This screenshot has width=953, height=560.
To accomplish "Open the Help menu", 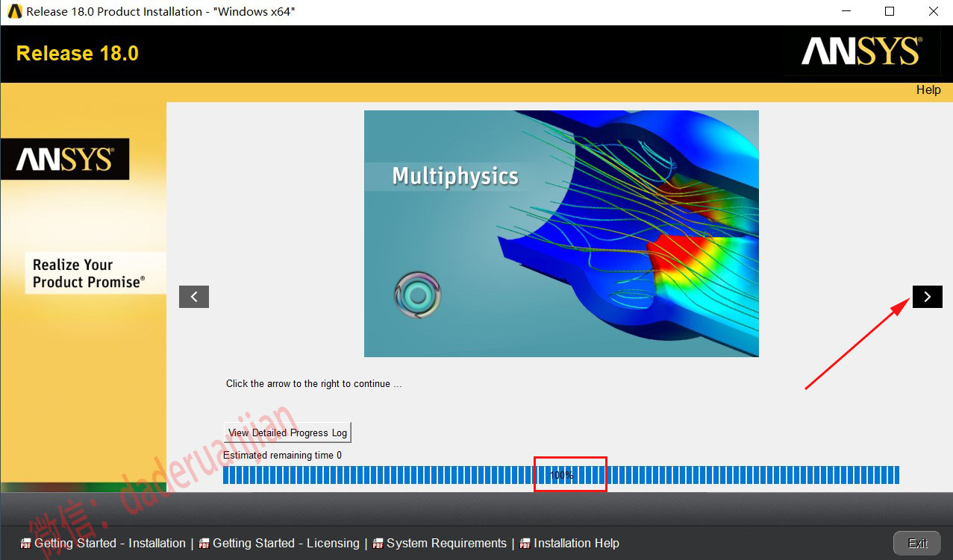I will (x=928, y=89).
